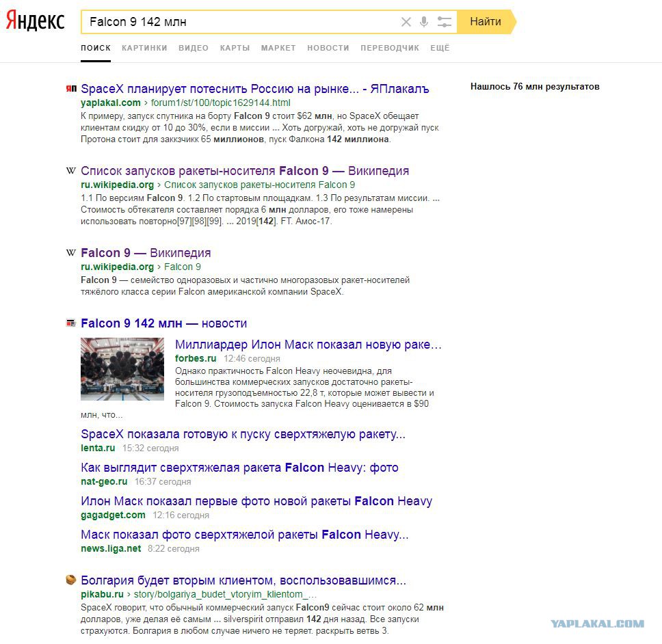Open the Переводчик tab
Viewport: 662px width, 644px height.
click(390, 48)
